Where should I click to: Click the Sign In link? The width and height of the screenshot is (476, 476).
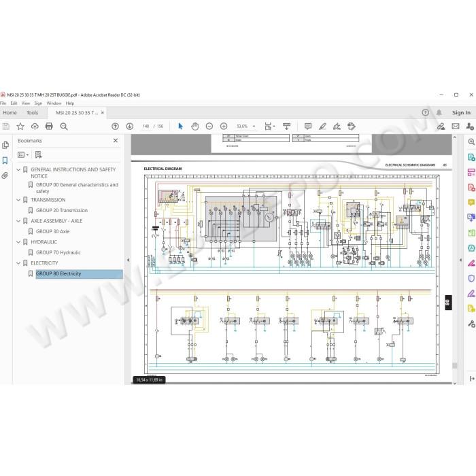pos(461,113)
